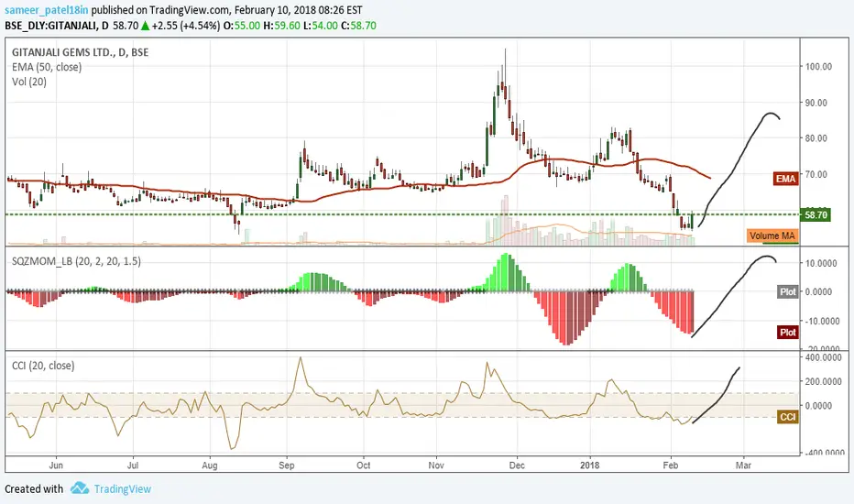Select the CCI (20, close) legend
Screen dimensions: 854x504
coord(43,366)
